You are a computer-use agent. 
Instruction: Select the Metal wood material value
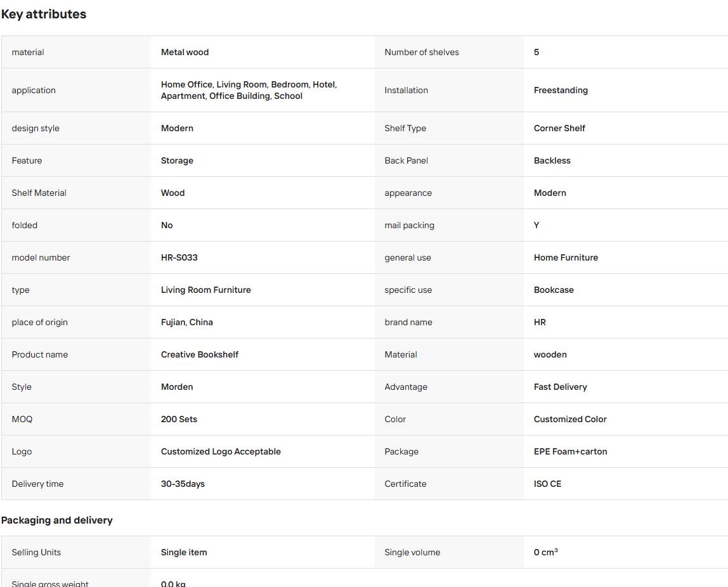tap(185, 52)
